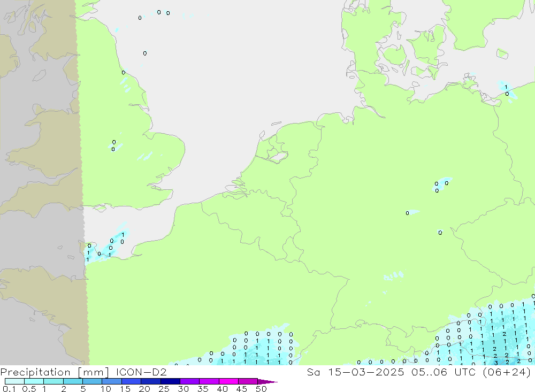Click the purple arrow tip above 50
Screen dimensions: 535x392
267,382
